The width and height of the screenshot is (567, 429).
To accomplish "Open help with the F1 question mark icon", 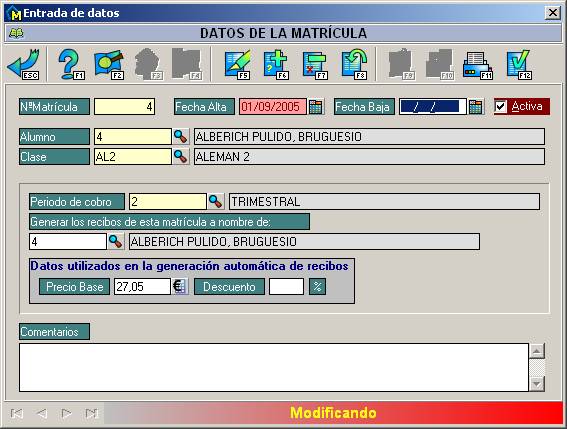I will point(71,64).
